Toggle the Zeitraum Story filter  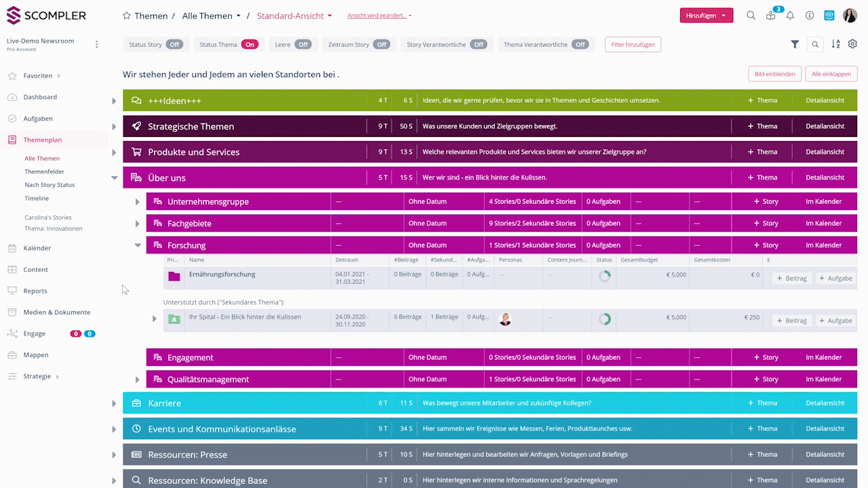click(x=382, y=45)
